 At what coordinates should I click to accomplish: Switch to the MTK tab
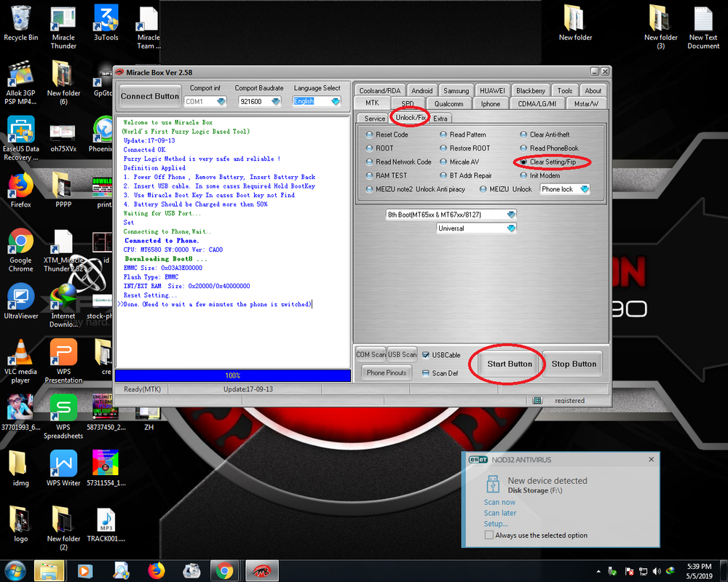[372, 103]
